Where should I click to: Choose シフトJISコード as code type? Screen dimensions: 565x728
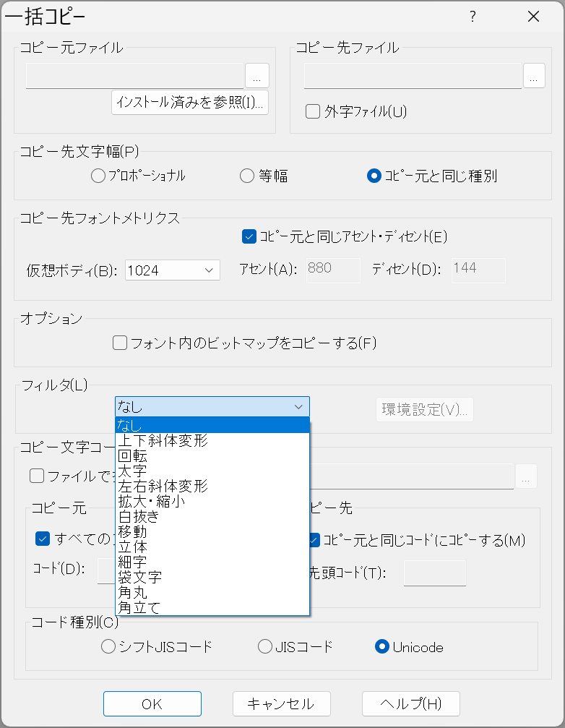(x=108, y=647)
